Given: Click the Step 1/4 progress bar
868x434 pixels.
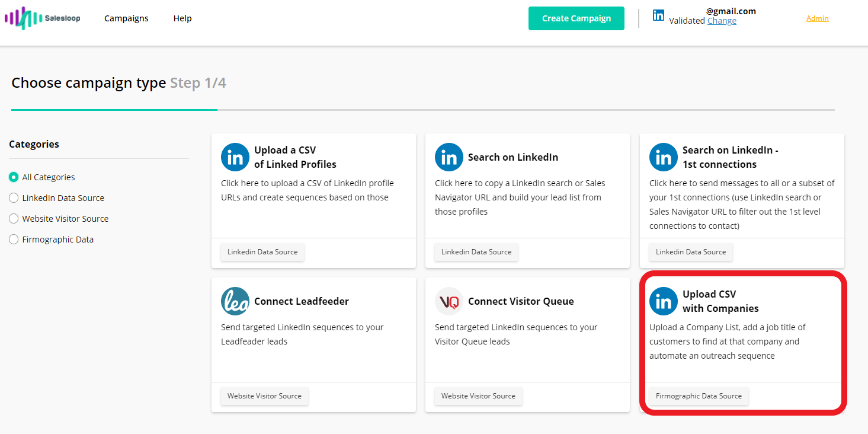Looking at the screenshot, I should 423,110.
